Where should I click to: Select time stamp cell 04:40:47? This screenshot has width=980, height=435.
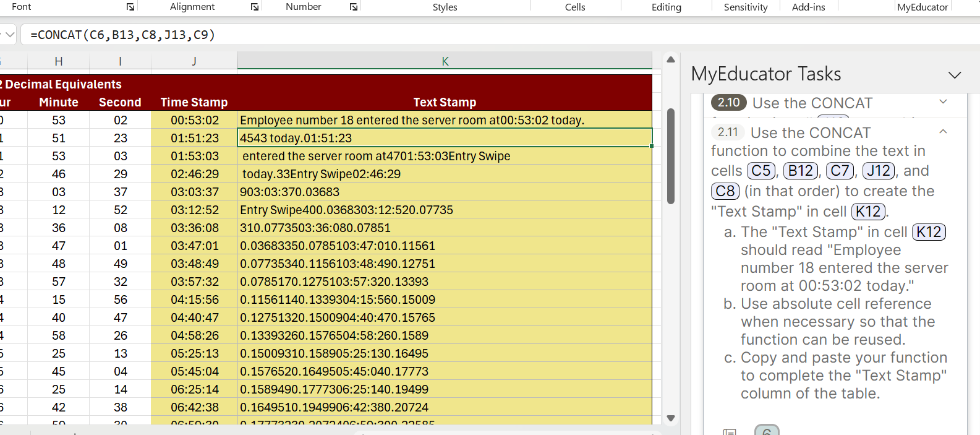click(x=194, y=317)
